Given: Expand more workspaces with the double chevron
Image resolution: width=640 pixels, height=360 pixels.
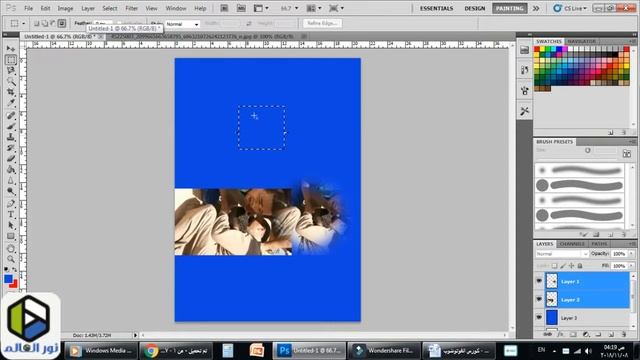Looking at the screenshot, I should (x=536, y=8).
